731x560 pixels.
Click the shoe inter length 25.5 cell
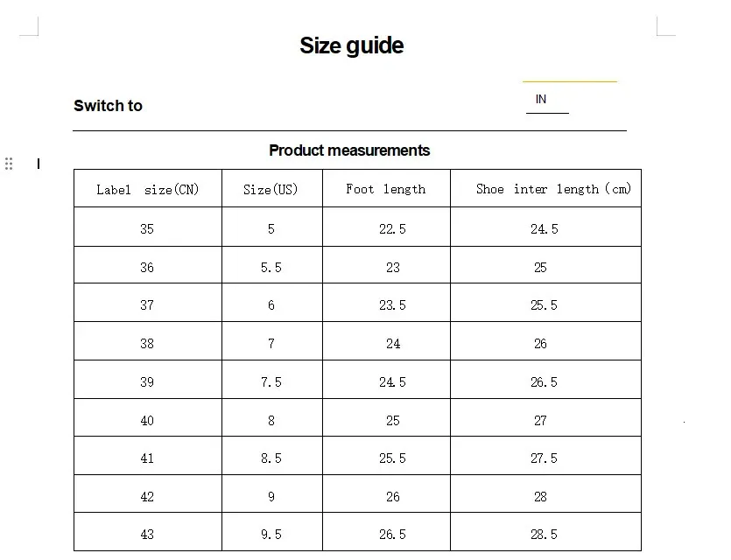(x=544, y=305)
